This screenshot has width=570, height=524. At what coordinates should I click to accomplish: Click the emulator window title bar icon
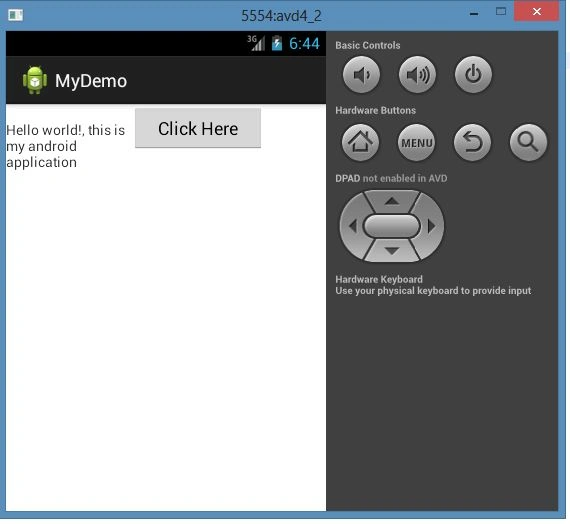click(x=15, y=15)
